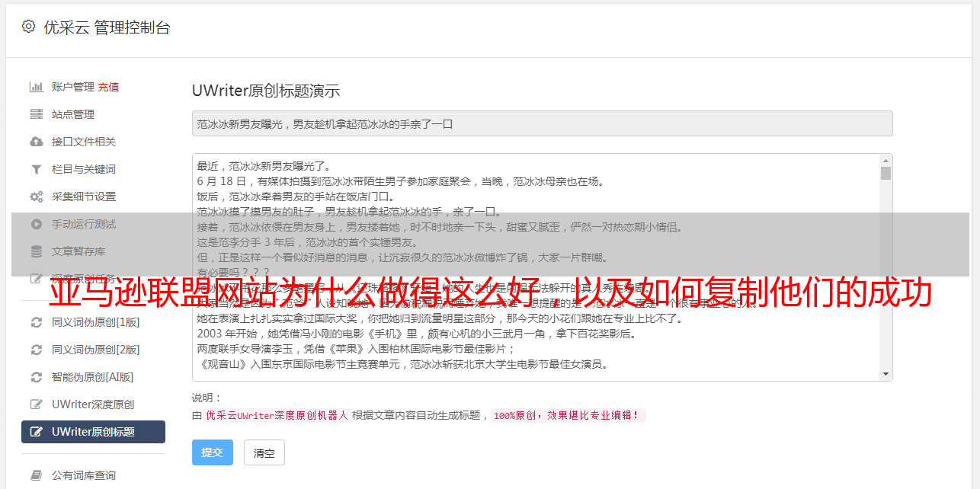Click the refresh icon beside 智能伪原创[AI版]
The image size is (980, 489).
click(x=36, y=377)
